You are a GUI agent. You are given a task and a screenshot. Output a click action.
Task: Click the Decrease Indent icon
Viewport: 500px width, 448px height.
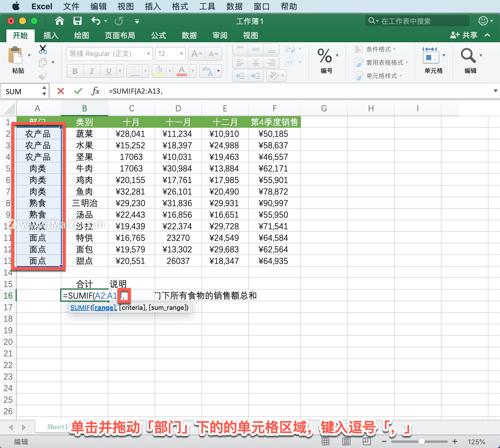tap(240, 76)
